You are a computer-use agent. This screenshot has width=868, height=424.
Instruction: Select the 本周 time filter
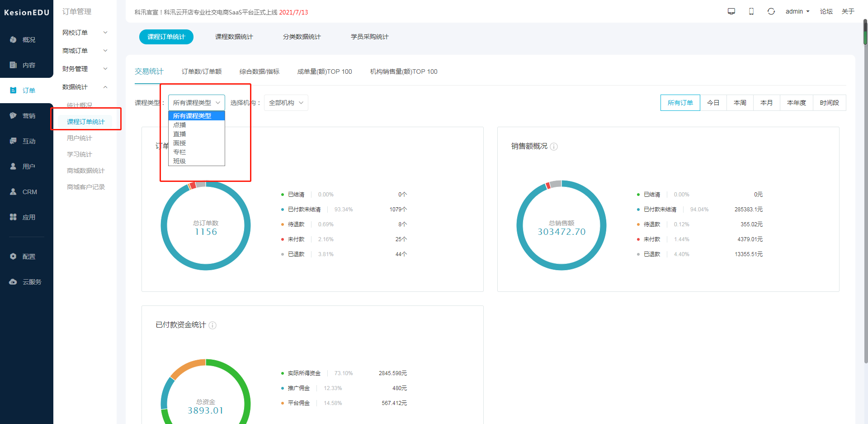(740, 103)
